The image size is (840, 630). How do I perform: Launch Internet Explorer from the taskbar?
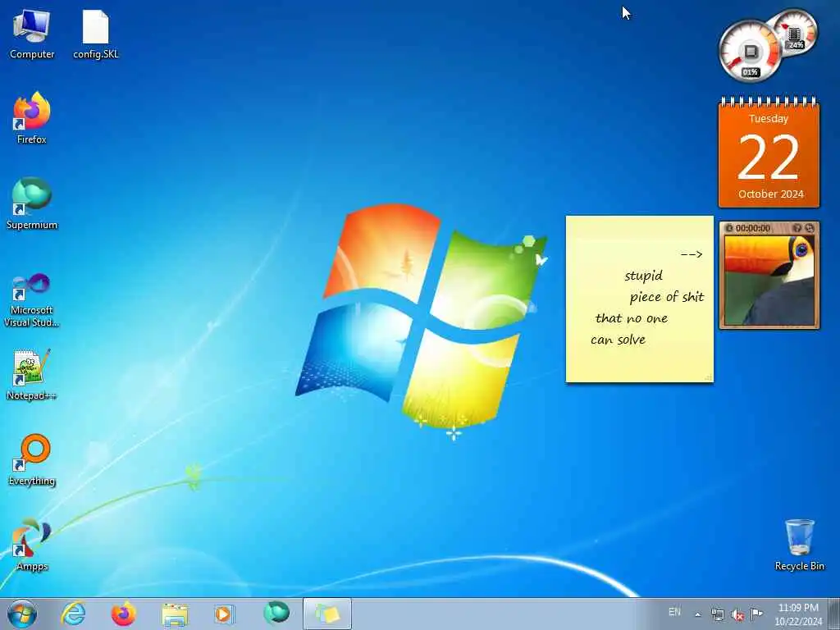[x=73, y=614]
